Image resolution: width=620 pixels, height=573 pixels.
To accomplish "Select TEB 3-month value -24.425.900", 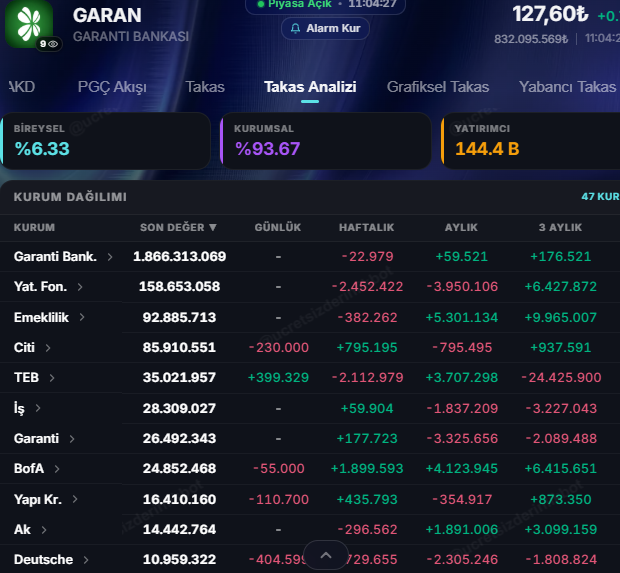I will click(561, 378).
